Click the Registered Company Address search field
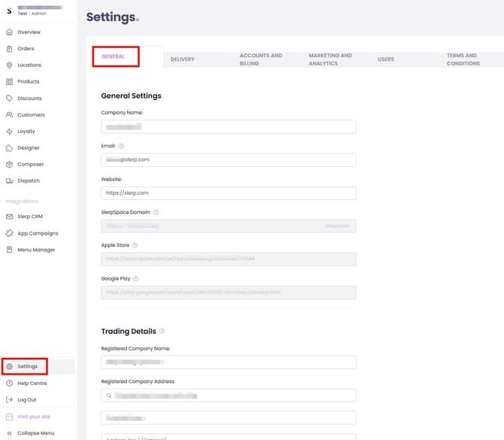This screenshot has height=440, width=504. (x=228, y=395)
